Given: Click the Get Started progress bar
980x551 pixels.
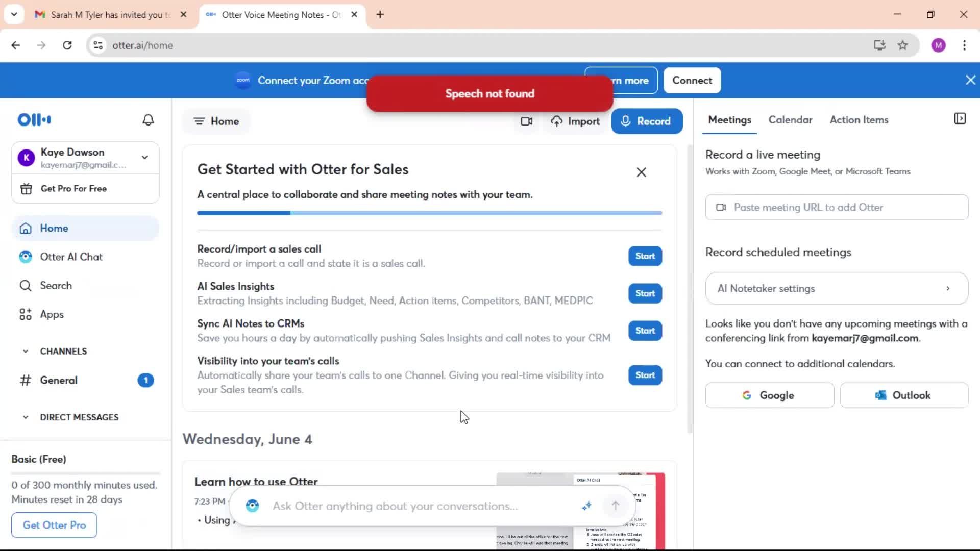Looking at the screenshot, I should pos(429,213).
